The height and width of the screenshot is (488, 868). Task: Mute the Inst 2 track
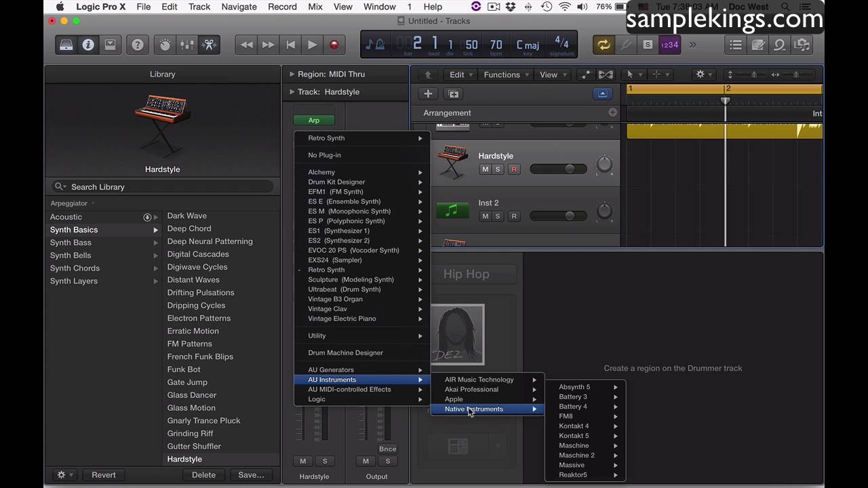pyautogui.click(x=485, y=216)
